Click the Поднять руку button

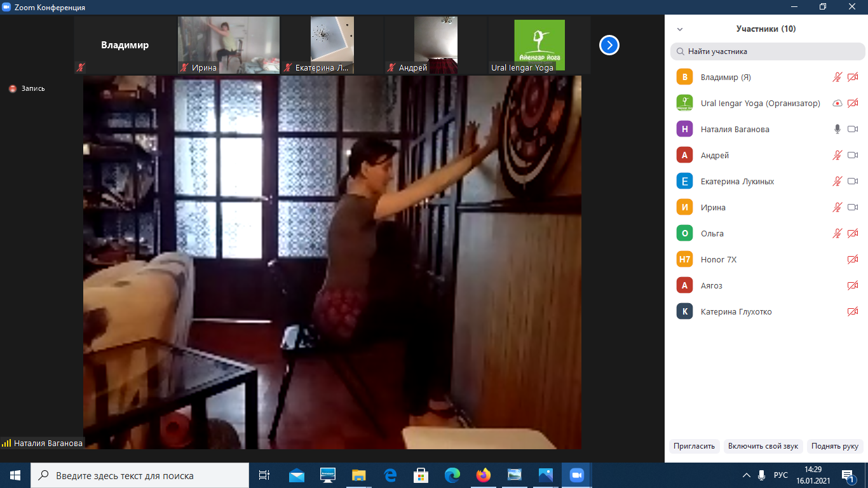click(834, 446)
